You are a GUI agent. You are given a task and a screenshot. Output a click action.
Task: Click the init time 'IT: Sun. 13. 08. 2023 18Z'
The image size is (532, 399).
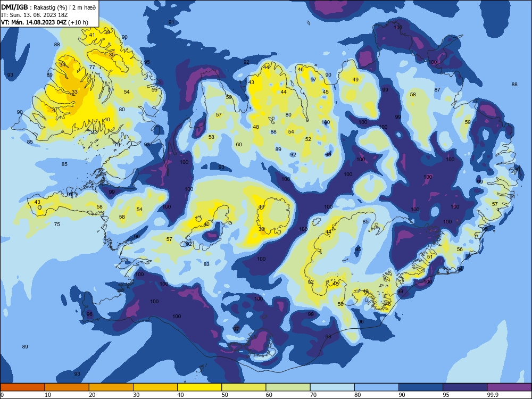pos(35,15)
